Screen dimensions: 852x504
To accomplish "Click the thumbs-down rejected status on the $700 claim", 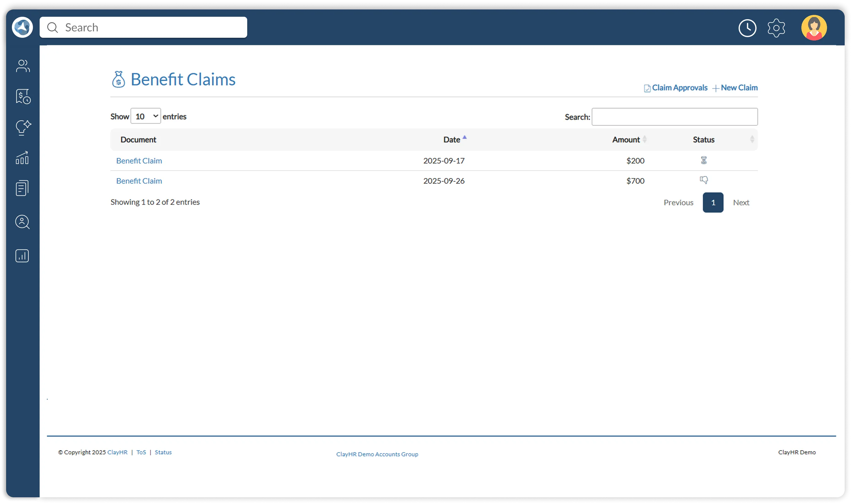I will 704,180.
